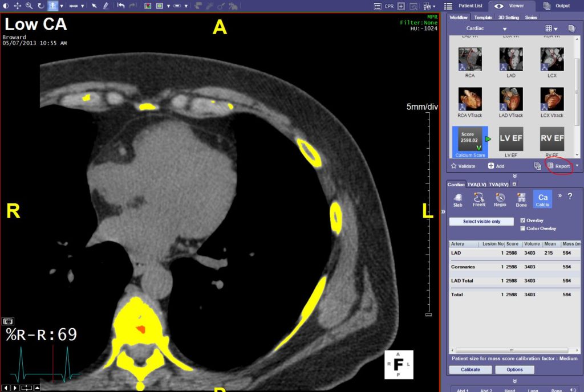Viewport: 584px width, 392px height.
Task: Click the plus box icon beside CPR
Action: 401,6
